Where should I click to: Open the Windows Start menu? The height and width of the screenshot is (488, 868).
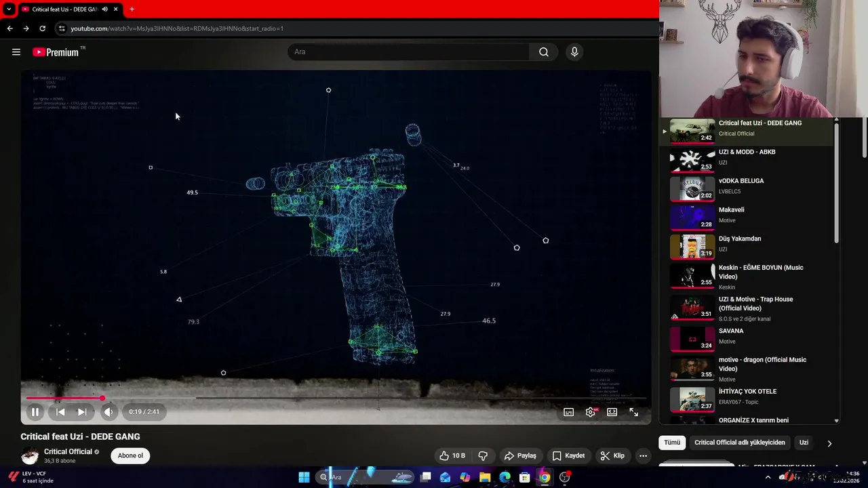pos(304,477)
